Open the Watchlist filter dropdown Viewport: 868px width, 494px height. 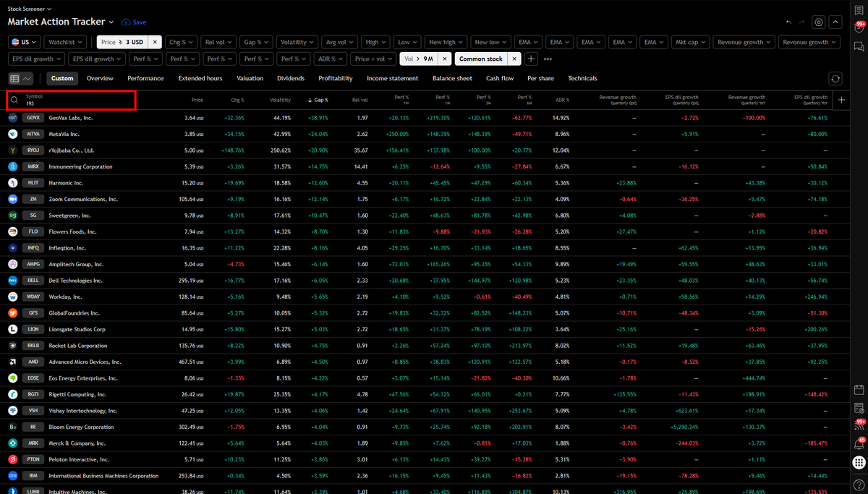point(66,42)
